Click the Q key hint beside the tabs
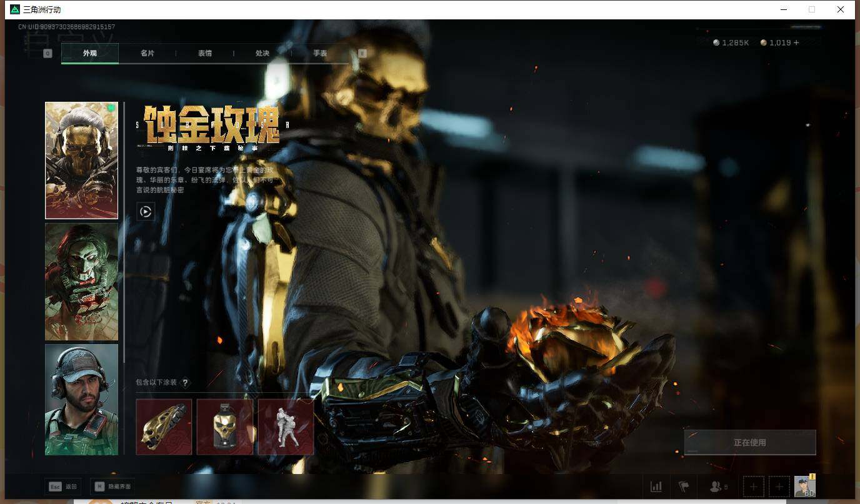Viewport: 860px width, 504px height. point(47,54)
